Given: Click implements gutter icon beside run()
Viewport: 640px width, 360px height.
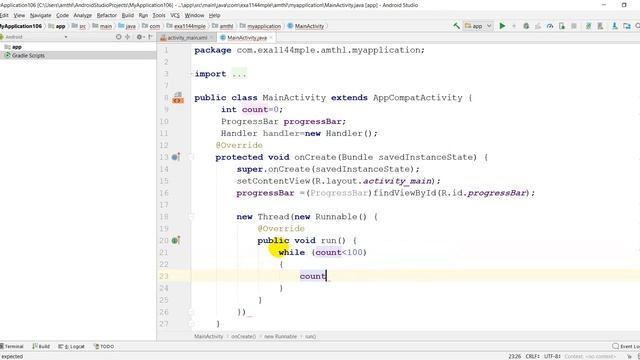Looking at the screenshot, I should 176,240.
